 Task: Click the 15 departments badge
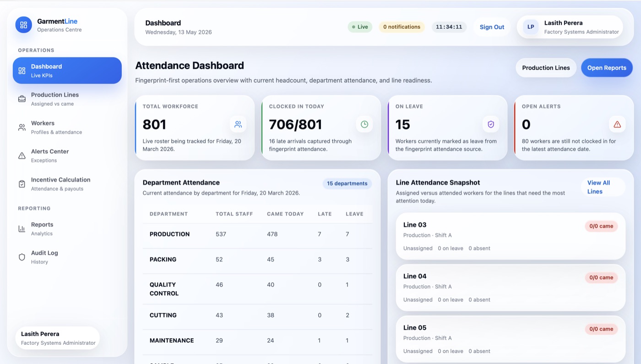pos(347,184)
